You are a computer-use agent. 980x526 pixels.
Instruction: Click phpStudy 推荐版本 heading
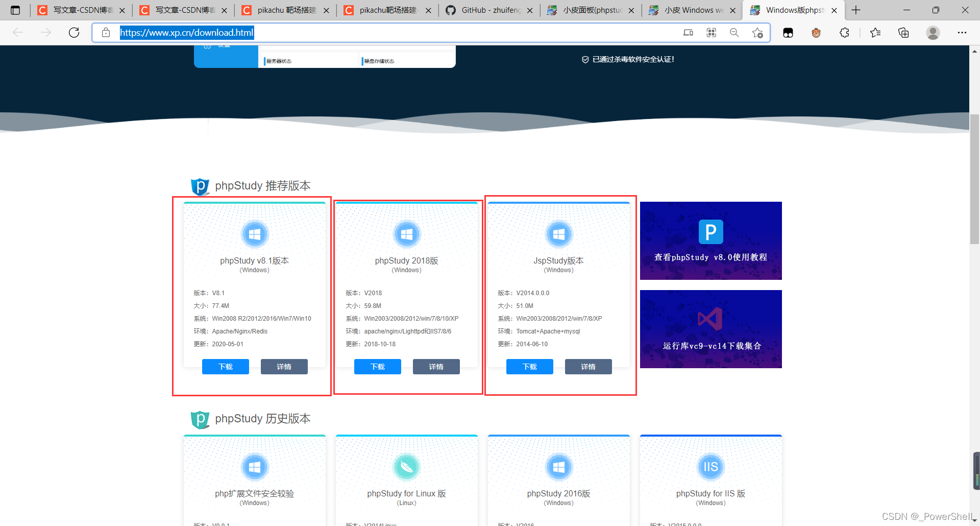[x=262, y=186]
